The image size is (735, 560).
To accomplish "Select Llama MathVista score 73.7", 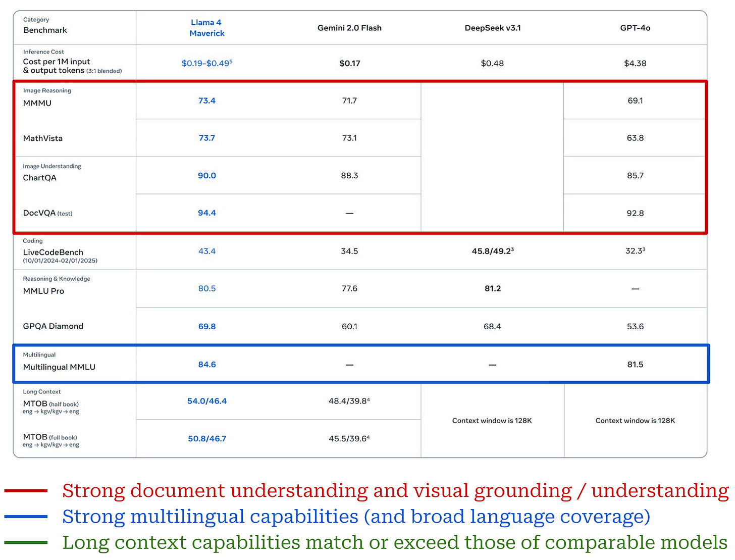I will 207,138.
